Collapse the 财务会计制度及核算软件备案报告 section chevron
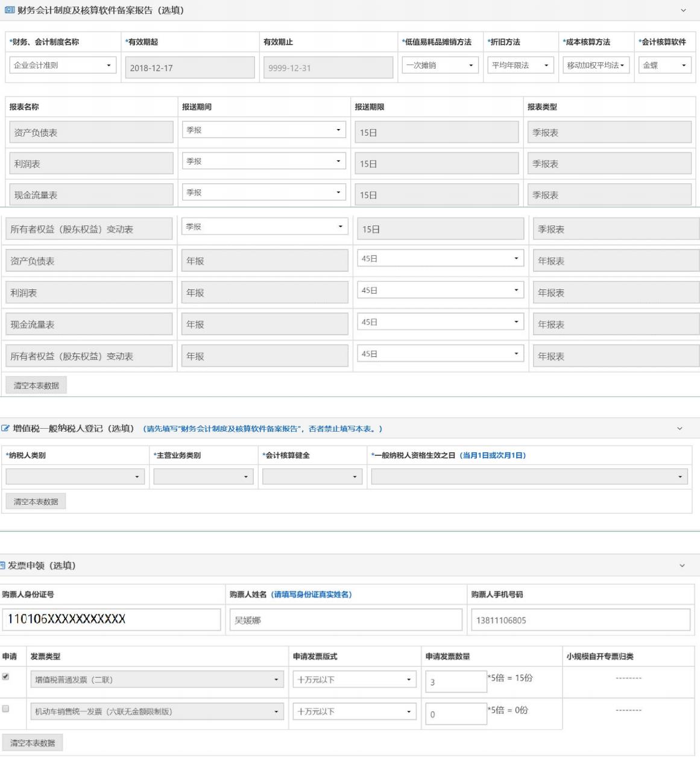 tap(683, 10)
